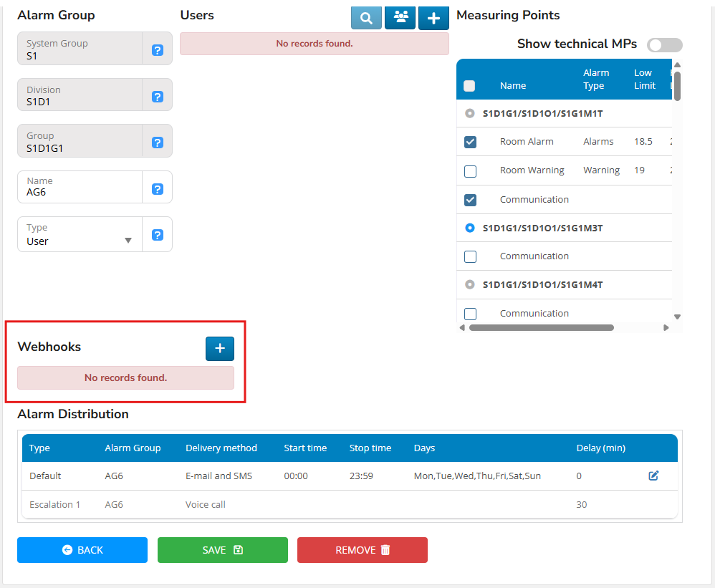
Task: Open the user groups icon button
Action: pos(400,18)
